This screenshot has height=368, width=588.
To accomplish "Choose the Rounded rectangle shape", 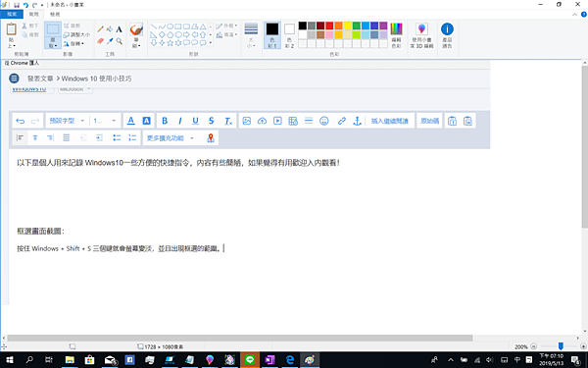I will (x=186, y=26).
